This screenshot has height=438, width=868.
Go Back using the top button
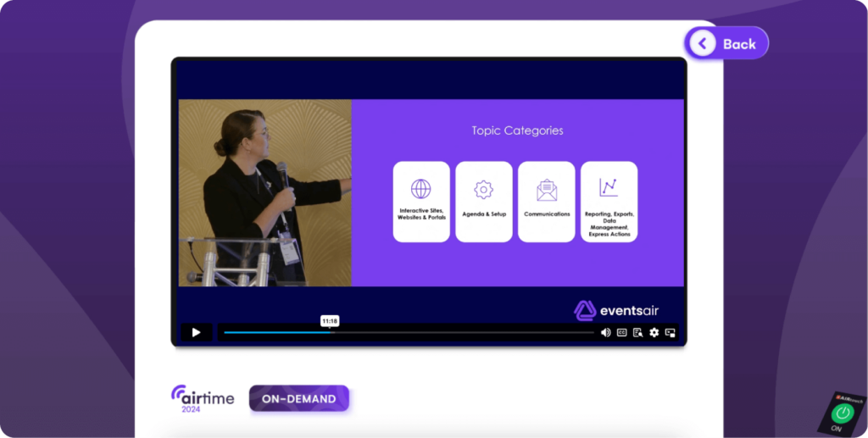(x=727, y=44)
